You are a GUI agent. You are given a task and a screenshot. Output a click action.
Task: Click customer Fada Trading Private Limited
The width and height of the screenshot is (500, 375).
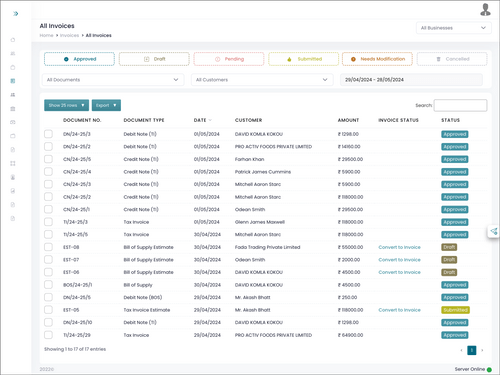pyautogui.click(x=267, y=247)
